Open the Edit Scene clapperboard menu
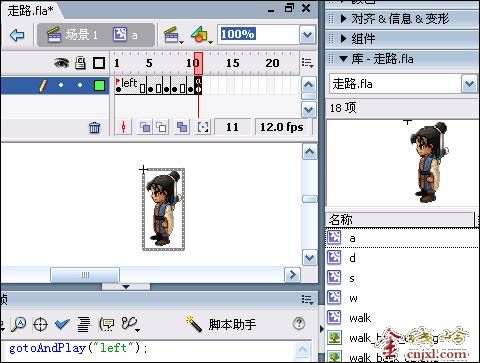 point(173,35)
